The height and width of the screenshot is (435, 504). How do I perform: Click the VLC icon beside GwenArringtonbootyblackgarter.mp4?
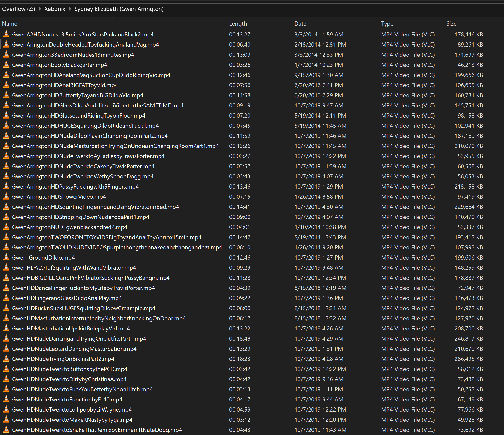pos(6,65)
